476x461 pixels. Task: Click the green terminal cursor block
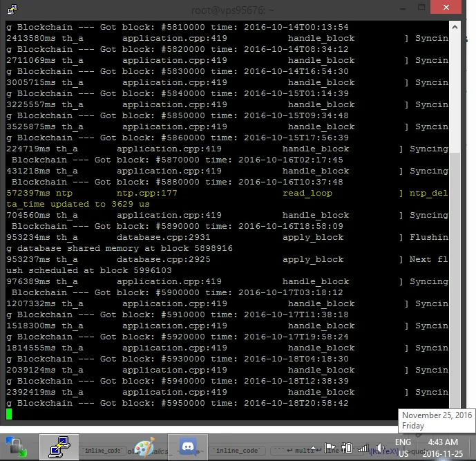coord(9,414)
